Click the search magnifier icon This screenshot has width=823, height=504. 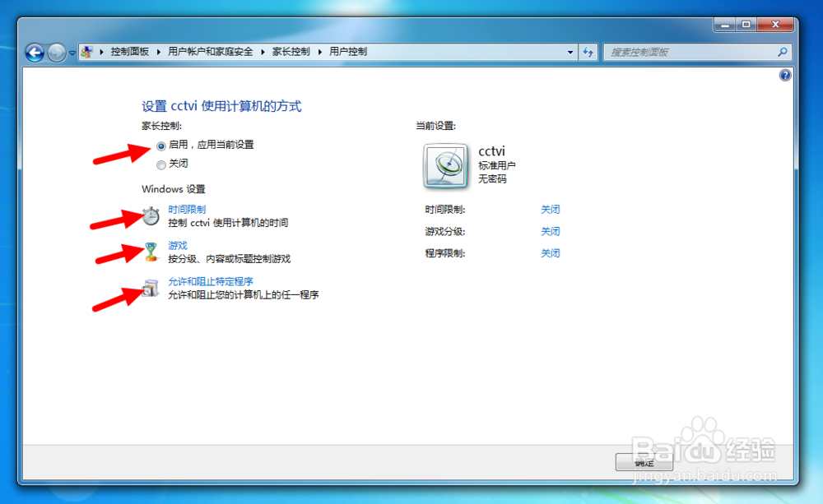point(782,52)
